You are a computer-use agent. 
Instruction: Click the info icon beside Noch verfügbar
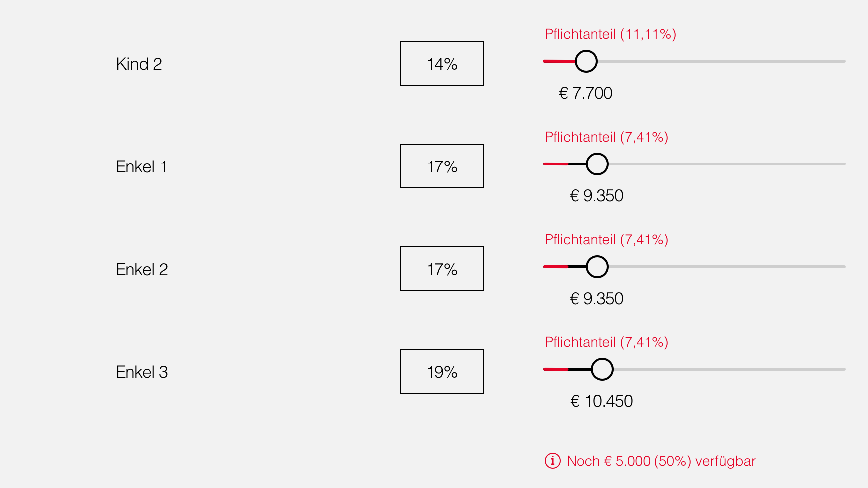552,461
